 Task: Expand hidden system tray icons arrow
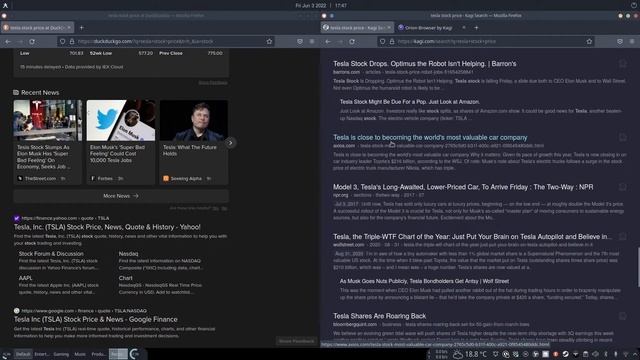click(x=635, y=354)
